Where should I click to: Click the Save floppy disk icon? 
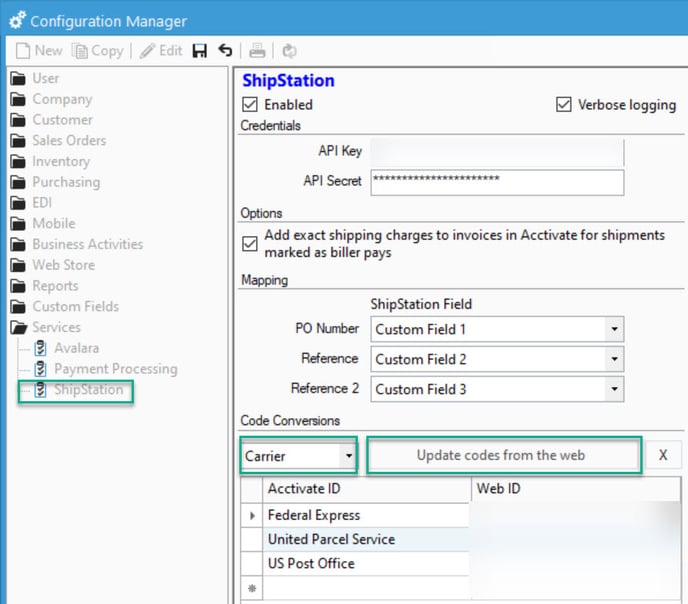200,50
